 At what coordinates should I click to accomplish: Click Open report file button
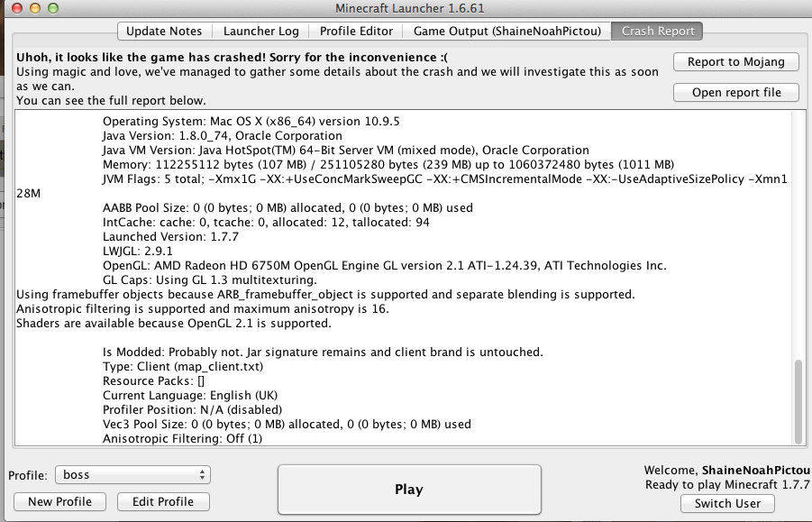tap(736, 92)
